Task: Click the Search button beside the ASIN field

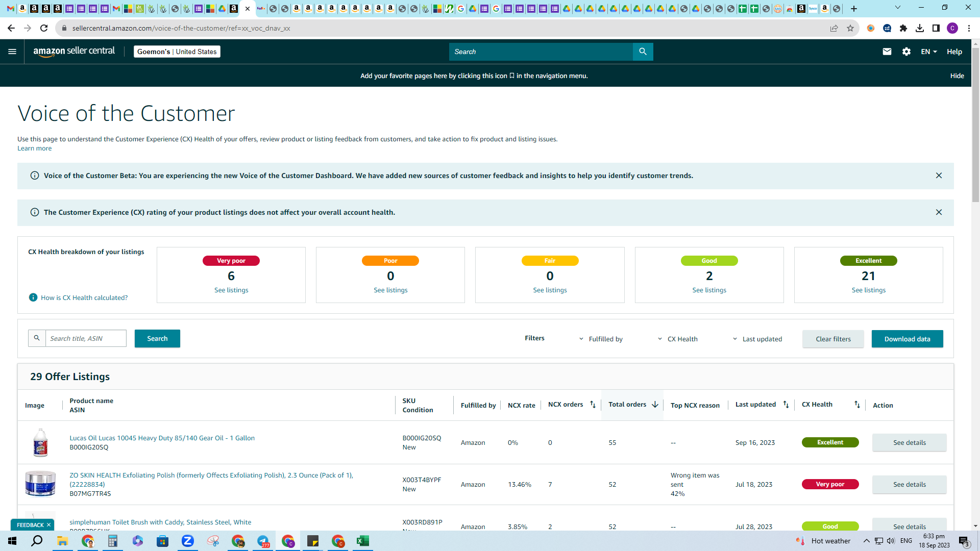Action: click(157, 339)
